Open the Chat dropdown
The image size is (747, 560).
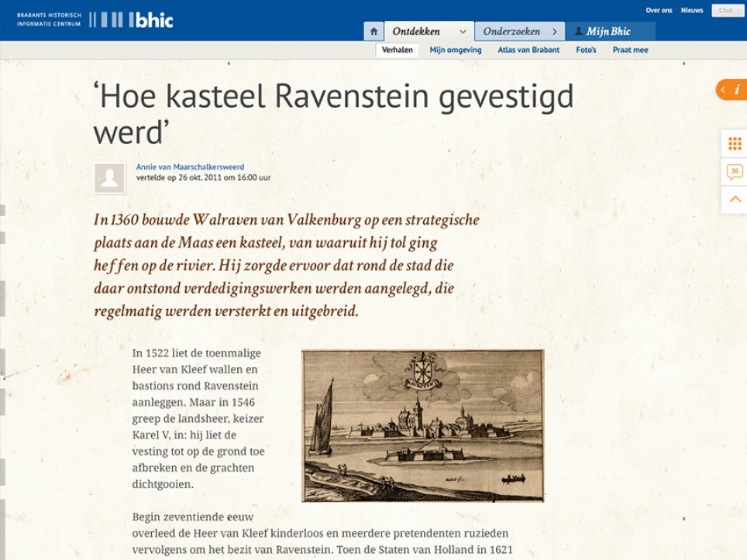pyautogui.click(x=728, y=11)
